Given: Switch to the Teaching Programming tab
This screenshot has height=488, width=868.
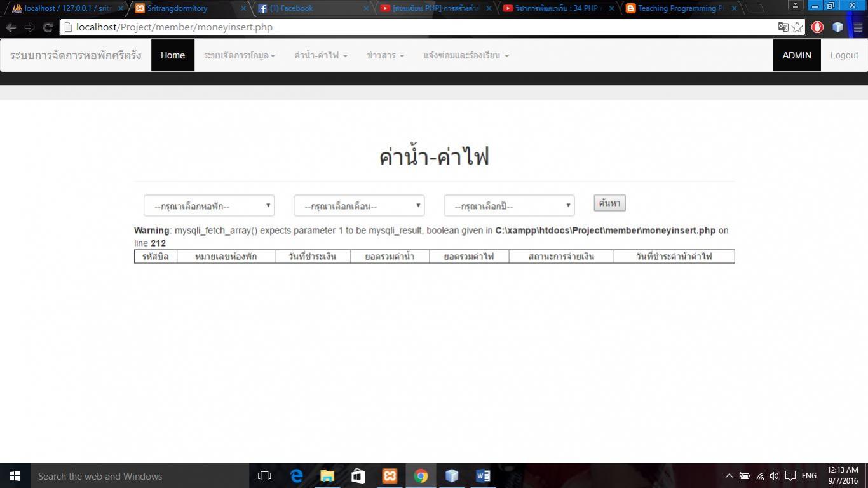Looking at the screenshot, I should coord(681,8).
